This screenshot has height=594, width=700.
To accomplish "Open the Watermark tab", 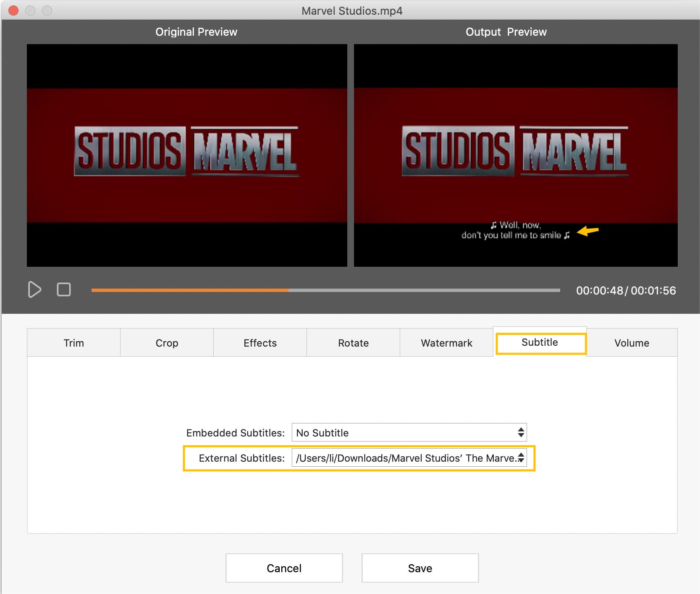I will click(x=446, y=343).
